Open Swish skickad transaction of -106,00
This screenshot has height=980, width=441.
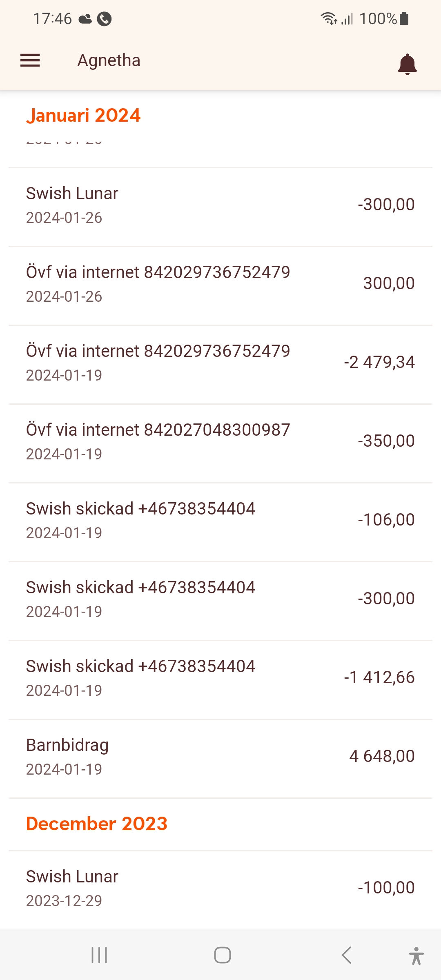point(220,520)
